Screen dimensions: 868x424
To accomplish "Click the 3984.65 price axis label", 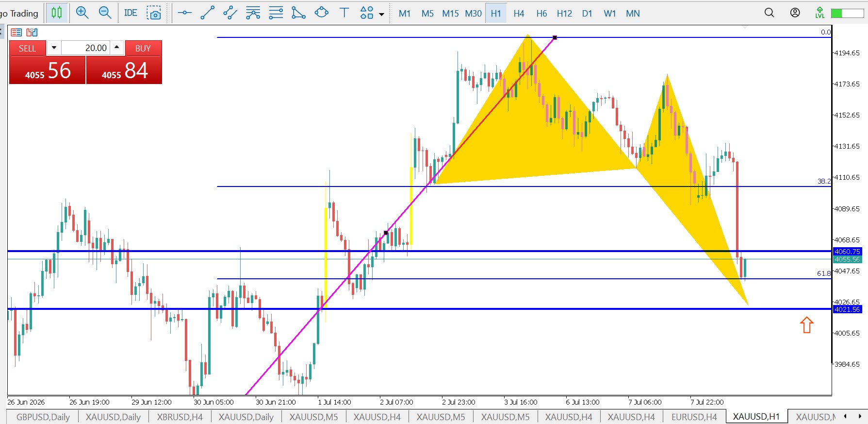I will tap(847, 364).
